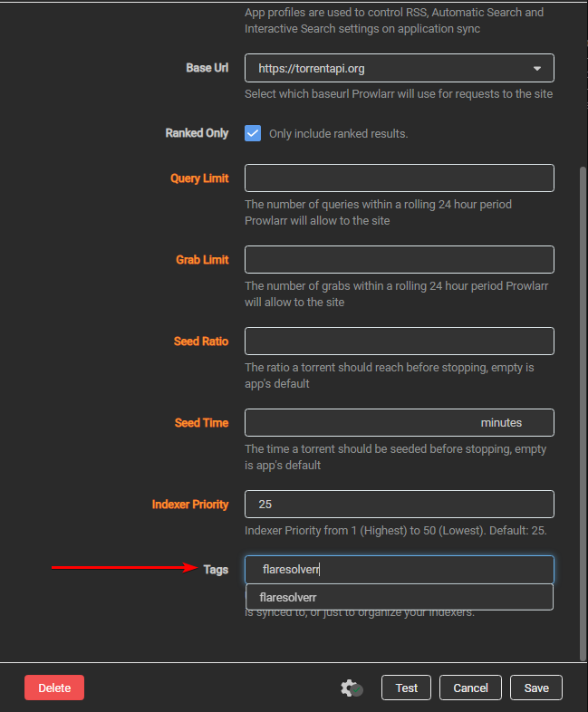This screenshot has height=712, width=588.
Task: Toggle the advanced settings gear icon
Action: pos(352,688)
